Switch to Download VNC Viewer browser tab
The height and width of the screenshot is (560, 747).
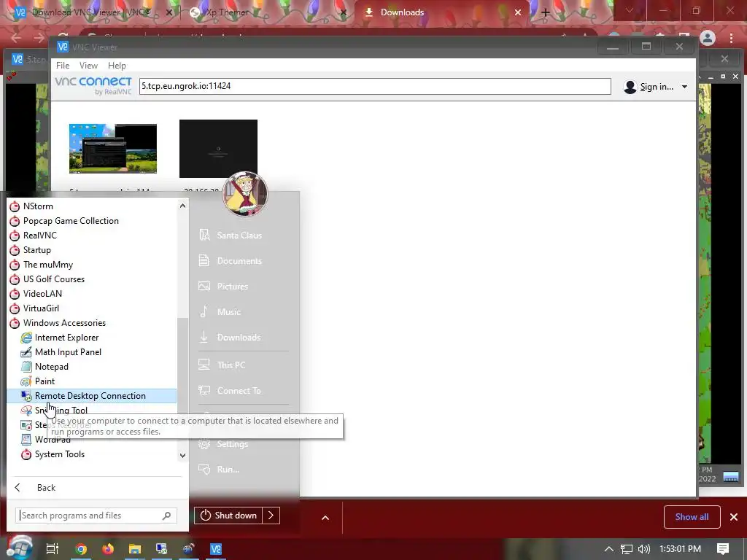90,12
